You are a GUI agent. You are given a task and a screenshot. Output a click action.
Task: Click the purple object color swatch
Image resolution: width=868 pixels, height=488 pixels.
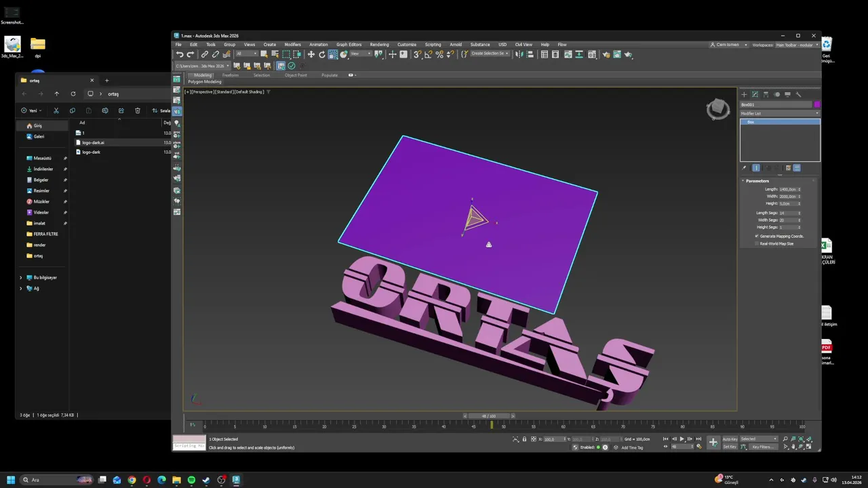pyautogui.click(x=817, y=104)
